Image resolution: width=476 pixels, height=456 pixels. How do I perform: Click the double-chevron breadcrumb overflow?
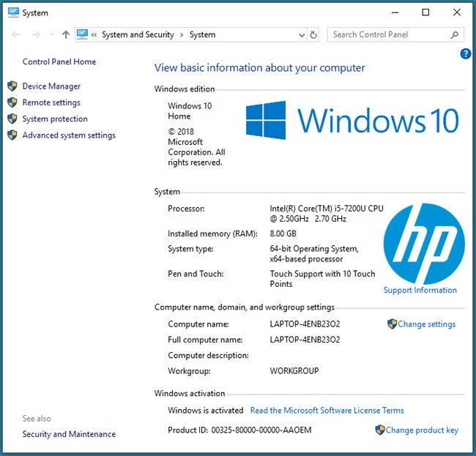[x=94, y=35]
